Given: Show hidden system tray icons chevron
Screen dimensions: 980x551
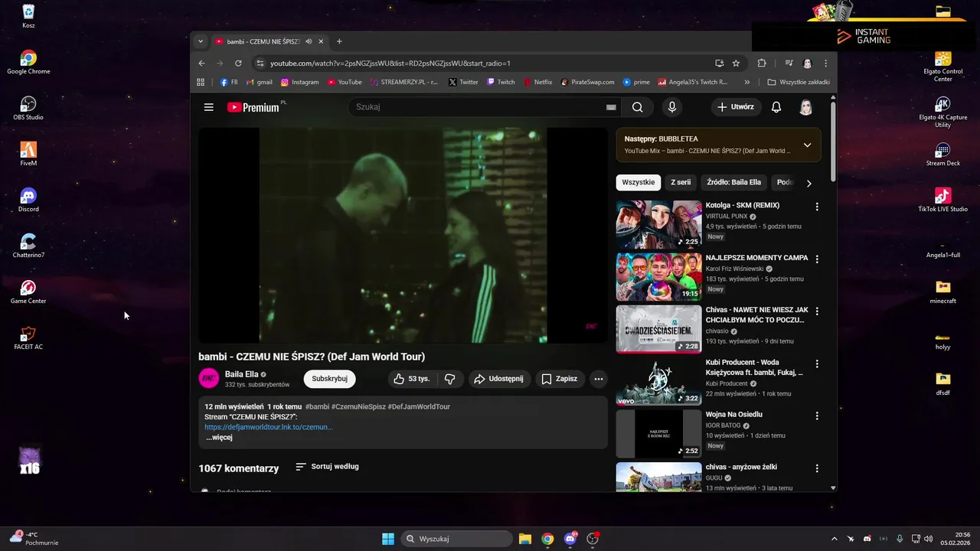Looking at the screenshot, I should pos(834,539).
